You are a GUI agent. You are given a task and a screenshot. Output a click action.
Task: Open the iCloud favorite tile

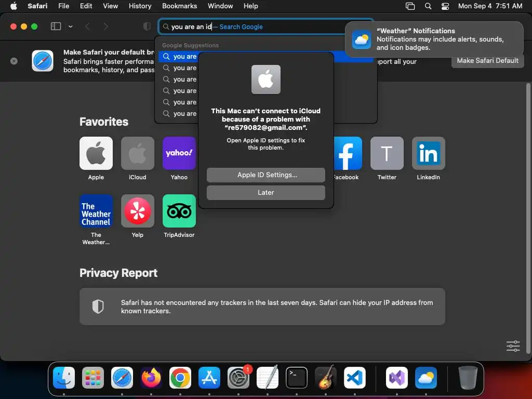coord(137,153)
